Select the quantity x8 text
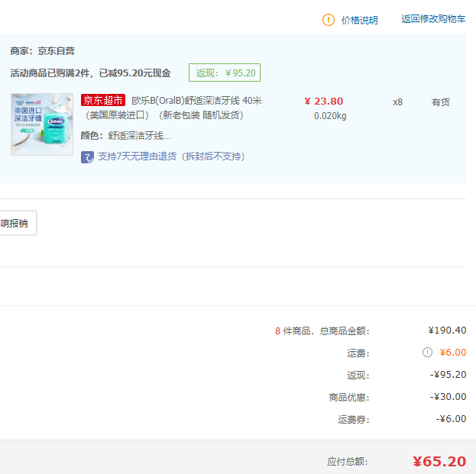Viewport: 476px width, 474px height. pos(397,102)
